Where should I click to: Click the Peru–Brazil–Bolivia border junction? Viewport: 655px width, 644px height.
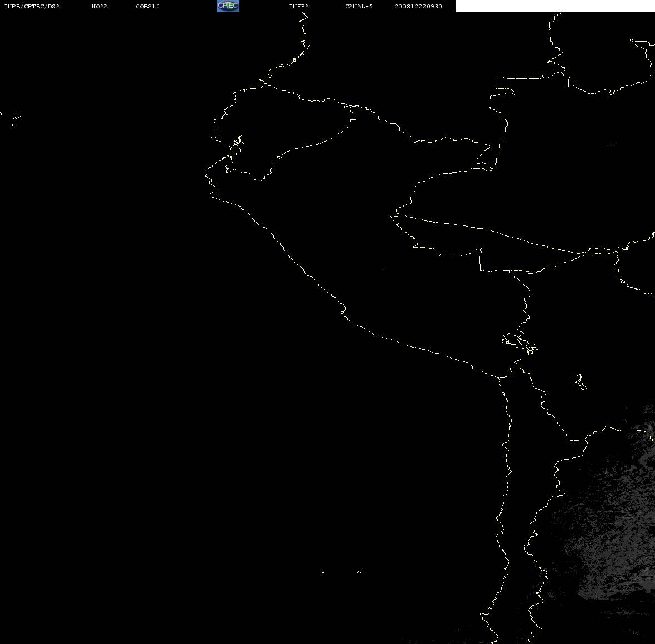point(480,249)
